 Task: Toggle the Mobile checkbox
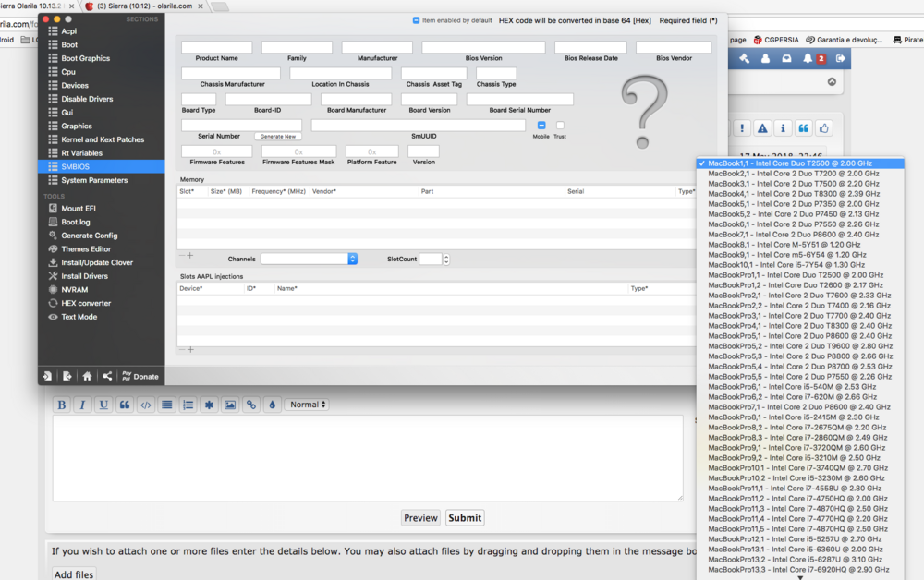coord(541,126)
